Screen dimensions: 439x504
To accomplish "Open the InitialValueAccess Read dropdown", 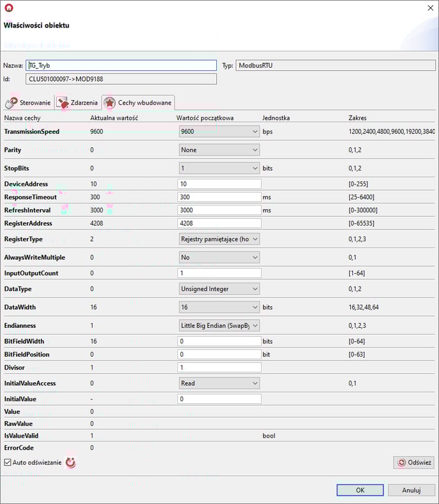I will (x=219, y=383).
